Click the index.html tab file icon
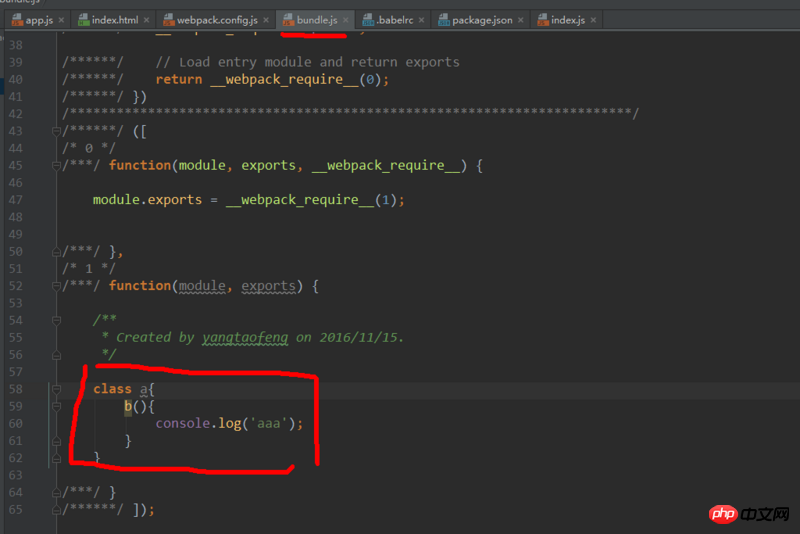Screen dimensions: 800x534 click(x=82, y=20)
